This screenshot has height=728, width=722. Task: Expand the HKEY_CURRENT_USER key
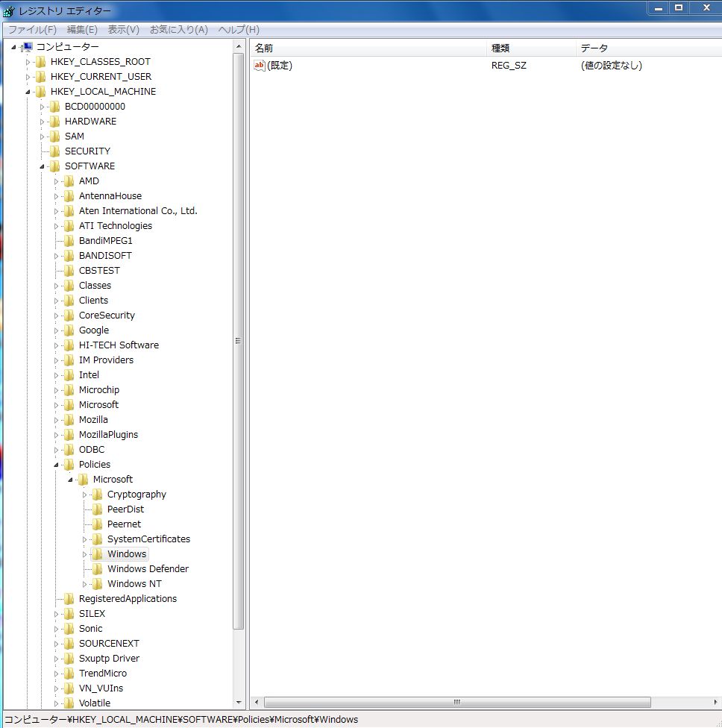tap(28, 77)
